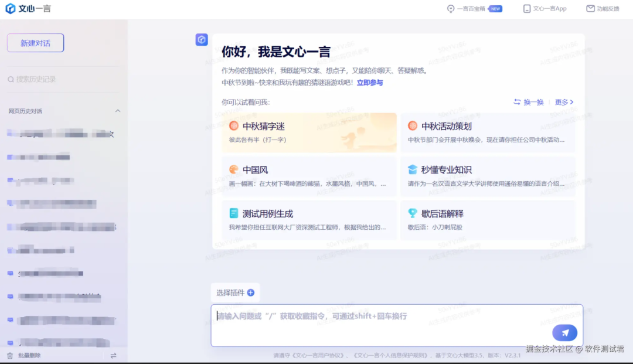633x364 pixels.
Task: Click the swap arrows icon beside 批量删除
Action: (x=114, y=356)
